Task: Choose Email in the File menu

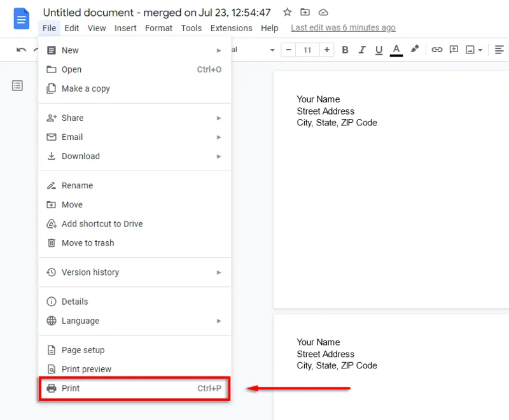Action: point(134,137)
